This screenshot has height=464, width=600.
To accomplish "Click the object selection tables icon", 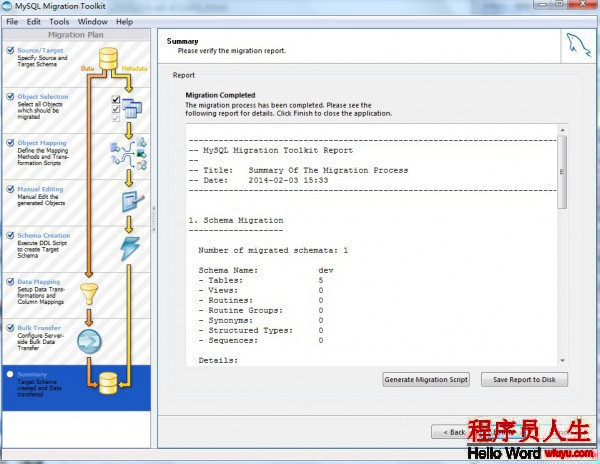I will pos(132,108).
